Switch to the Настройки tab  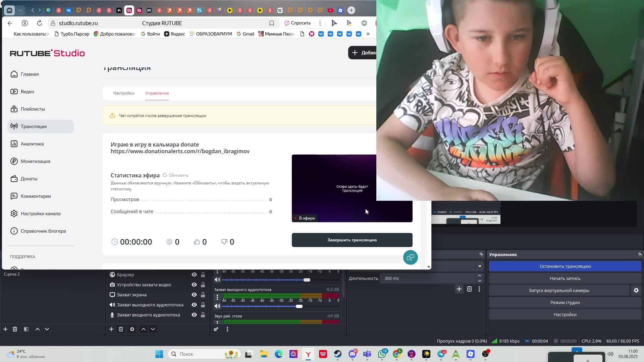click(x=124, y=93)
